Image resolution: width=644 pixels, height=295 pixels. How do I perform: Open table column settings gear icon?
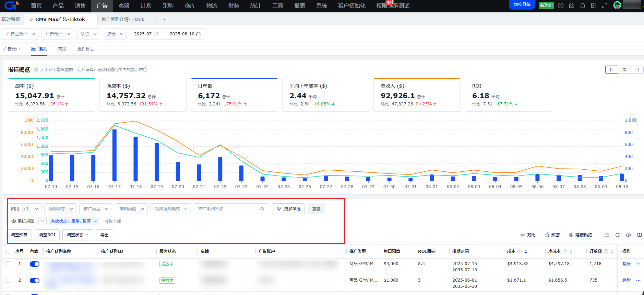tap(629, 235)
